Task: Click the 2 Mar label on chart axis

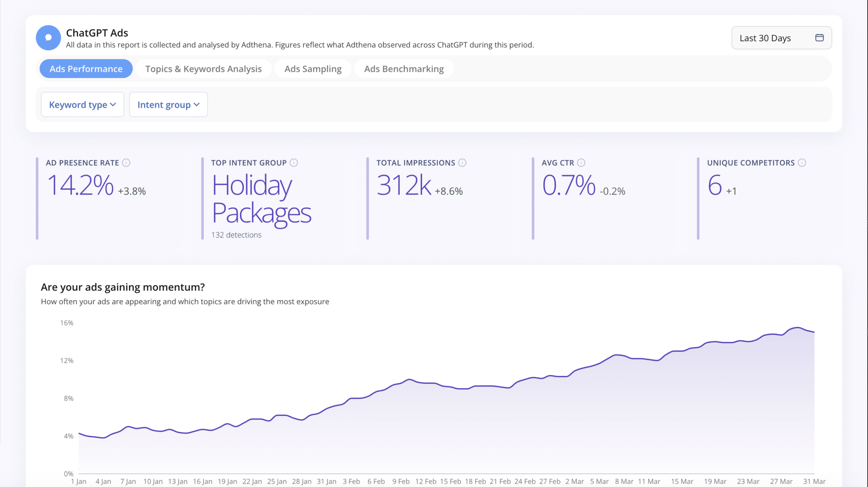Action: (x=575, y=481)
